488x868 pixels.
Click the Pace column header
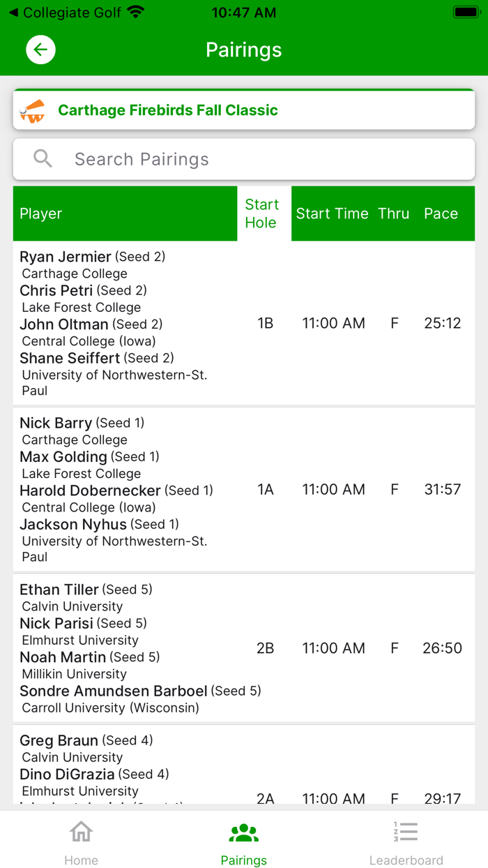click(441, 214)
